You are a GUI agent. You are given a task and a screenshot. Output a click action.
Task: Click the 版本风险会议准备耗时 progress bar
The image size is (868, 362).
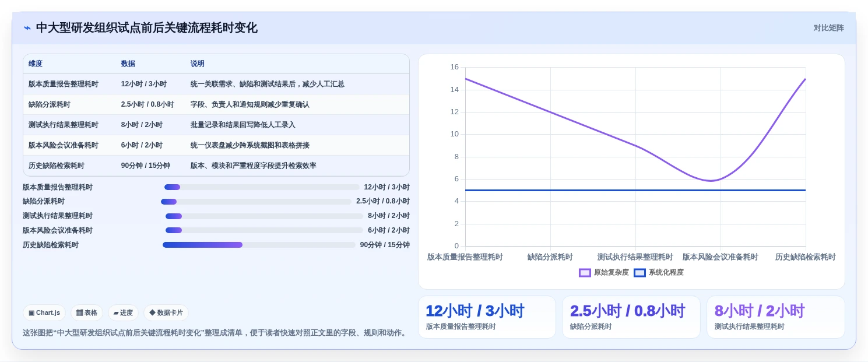click(264, 230)
